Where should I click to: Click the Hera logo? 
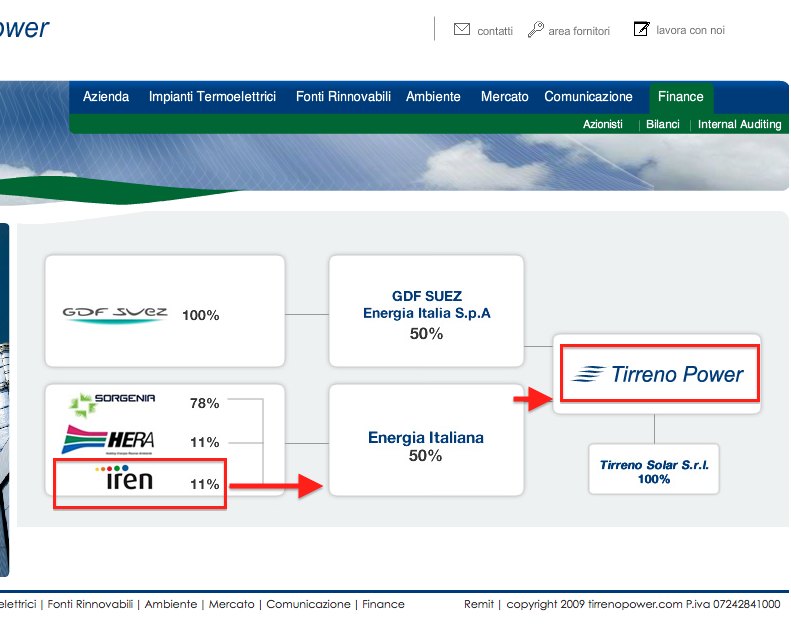click(107, 440)
